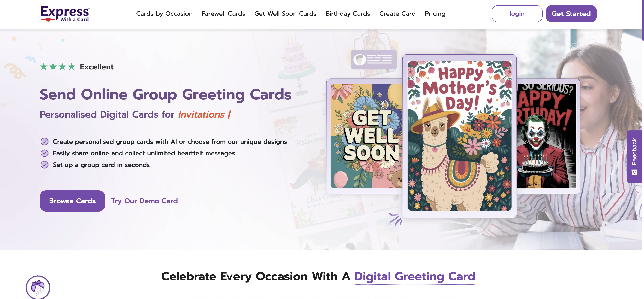Viewport: 644px width, 299px height.
Task: Navigate to Birthday Cards
Action: [x=348, y=14]
